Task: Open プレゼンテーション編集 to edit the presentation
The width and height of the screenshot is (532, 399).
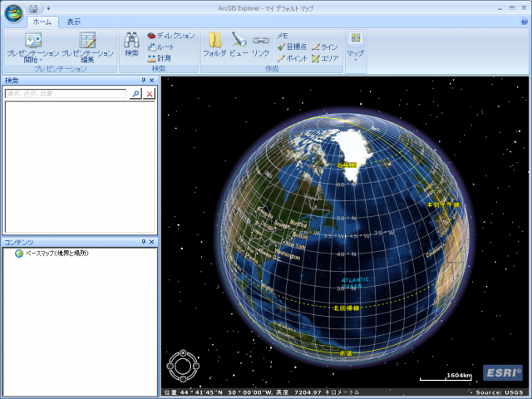Action: (87, 47)
